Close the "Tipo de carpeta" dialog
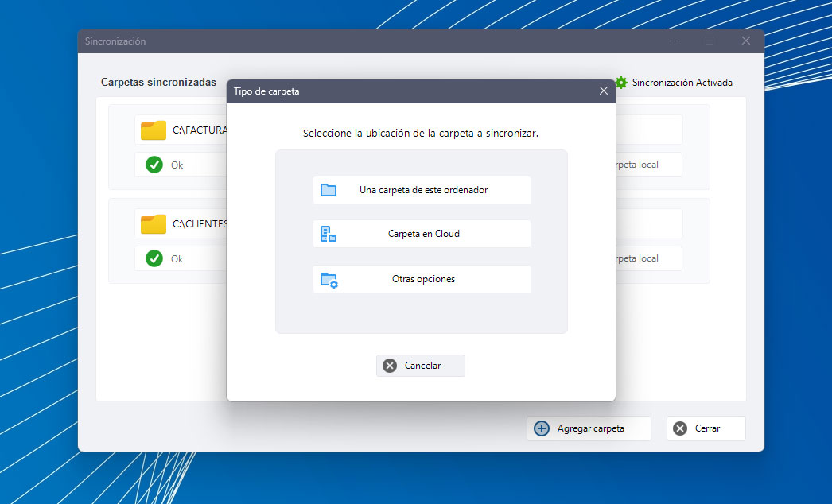The image size is (832, 504). point(603,91)
